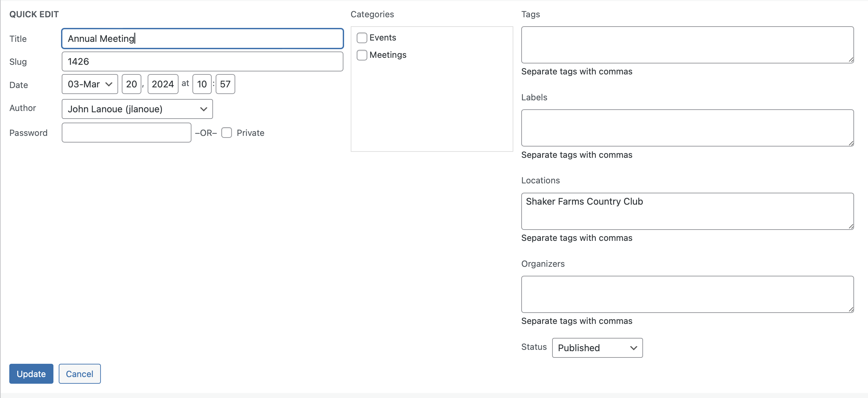Click into the Password field

(126, 133)
